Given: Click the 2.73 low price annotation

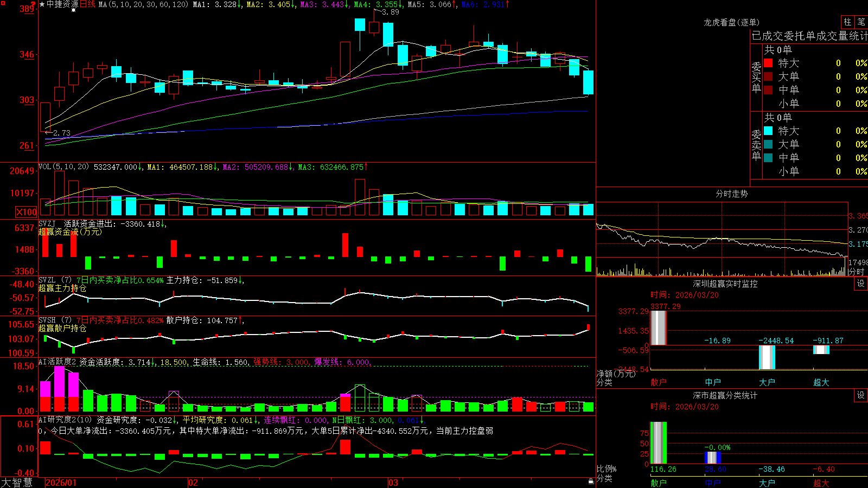Looking at the screenshot, I should pos(61,132).
